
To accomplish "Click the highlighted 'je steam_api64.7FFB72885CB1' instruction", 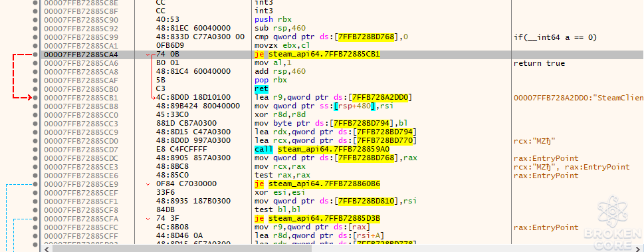I will [x=318, y=55].
